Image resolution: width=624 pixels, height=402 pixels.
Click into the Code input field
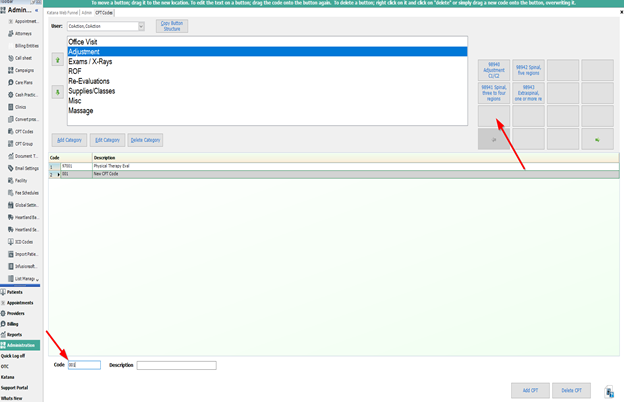84,365
